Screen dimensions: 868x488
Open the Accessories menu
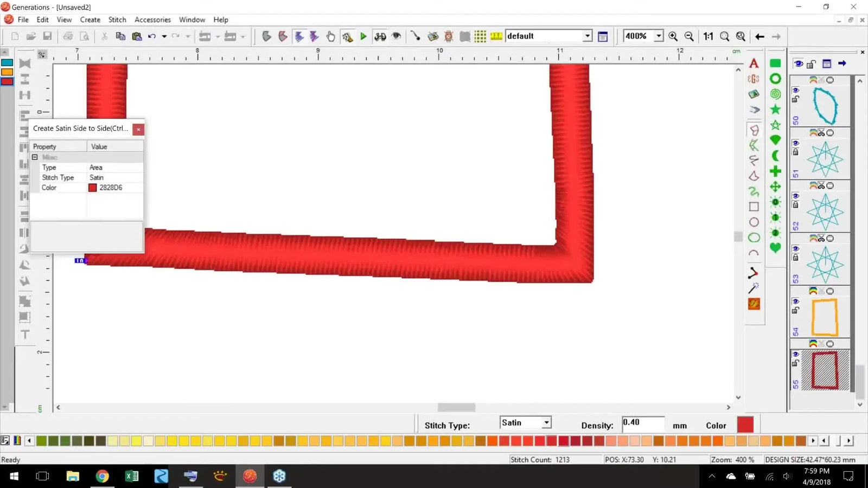(152, 20)
